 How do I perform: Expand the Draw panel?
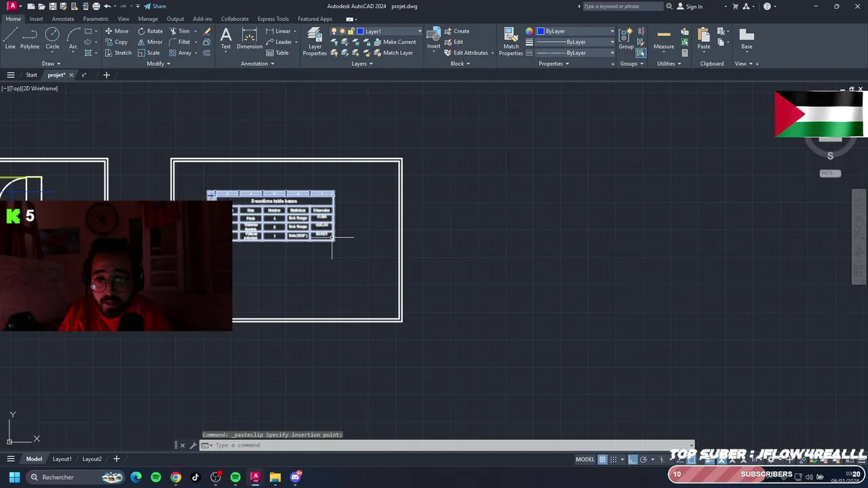(x=52, y=64)
